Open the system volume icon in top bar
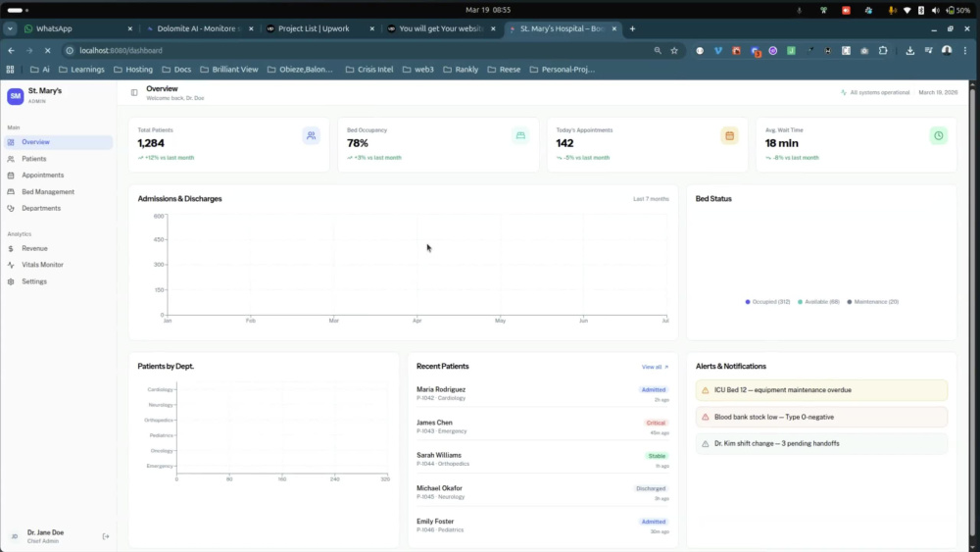 936,10
